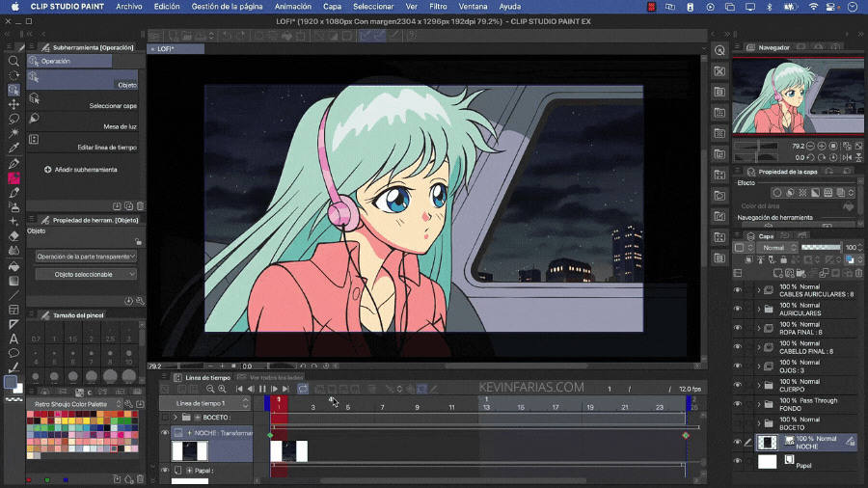Toggle NOCHE track visibility in timeline

pyautogui.click(x=164, y=433)
